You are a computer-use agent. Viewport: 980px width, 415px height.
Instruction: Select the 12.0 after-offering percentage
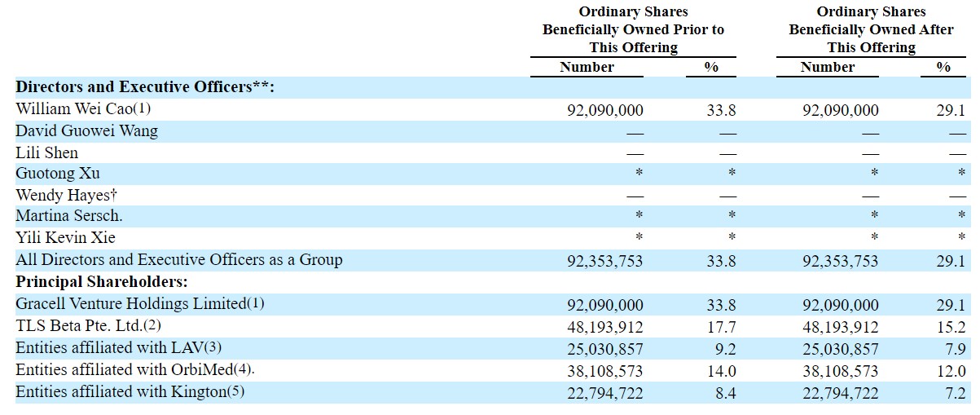(951, 372)
